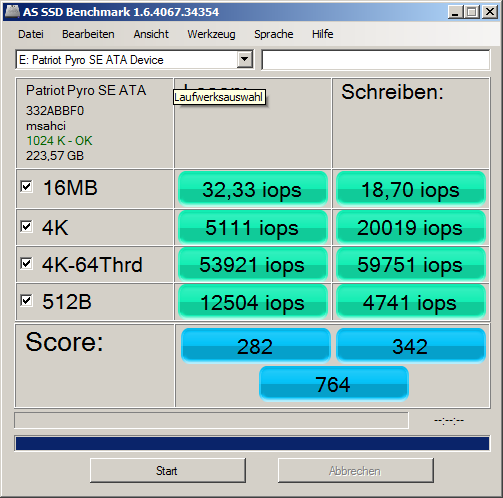Click the Laufwerksauswahl tooltip
The image size is (503, 498).
pyautogui.click(x=219, y=97)
